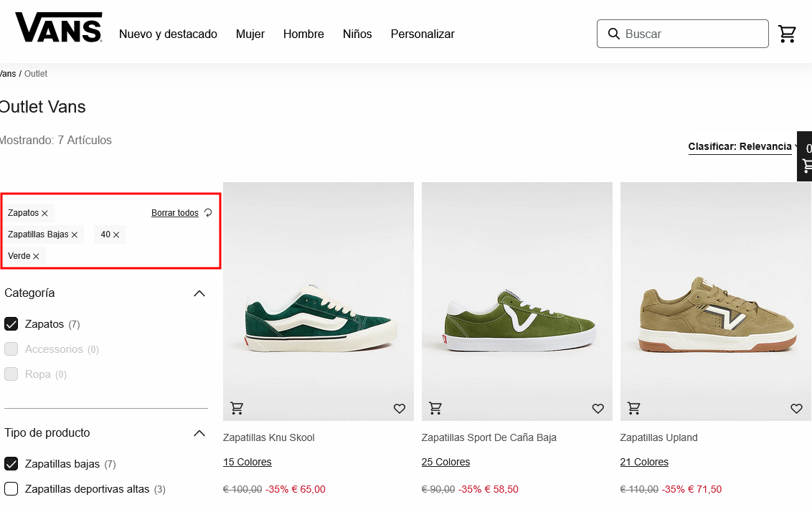Image resolution: width=812 pixels, height=507 pixels.
Task: Open the Mujer menu
Action: 250,34
